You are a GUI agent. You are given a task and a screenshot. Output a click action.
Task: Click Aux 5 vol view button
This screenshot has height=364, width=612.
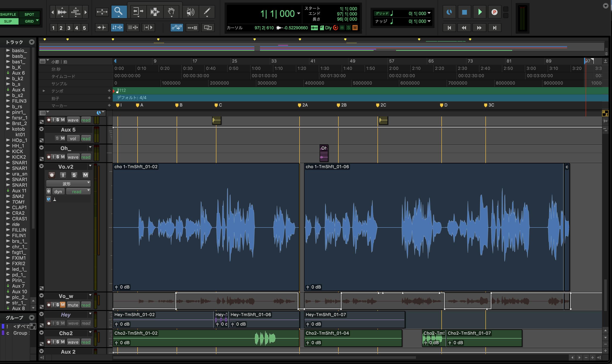[73, 138]
